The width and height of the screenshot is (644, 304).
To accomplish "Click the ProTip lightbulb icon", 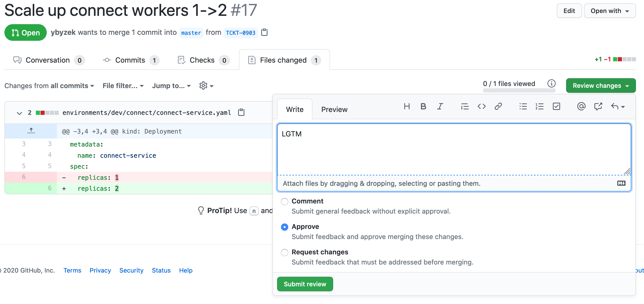I will coord(201,210).
